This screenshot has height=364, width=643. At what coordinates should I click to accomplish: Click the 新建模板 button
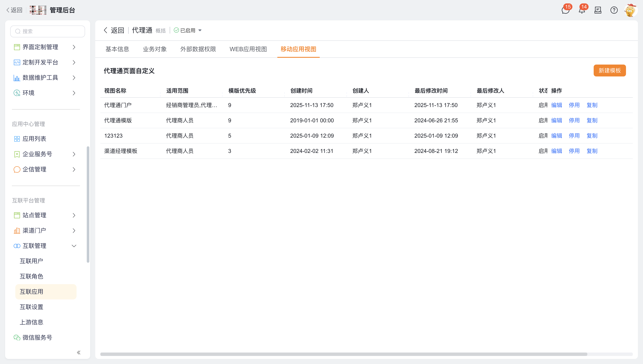(x=609, y=71)
